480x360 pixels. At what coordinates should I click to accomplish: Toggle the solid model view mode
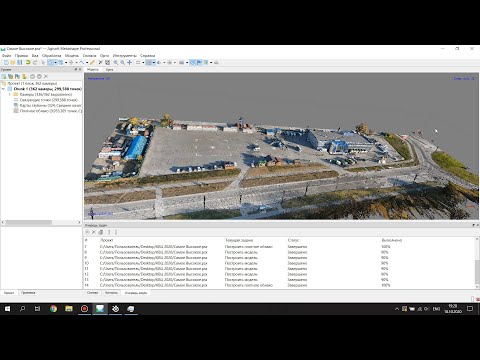159,62
